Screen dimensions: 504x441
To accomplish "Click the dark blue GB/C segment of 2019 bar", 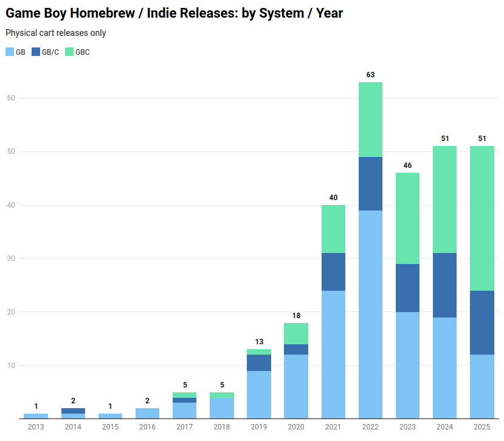I will 259,363.
